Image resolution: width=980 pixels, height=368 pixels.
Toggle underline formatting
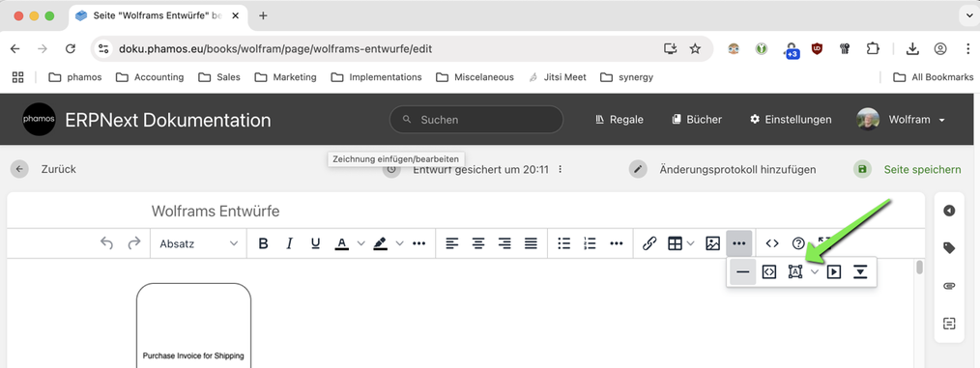(x=316, y=243)
